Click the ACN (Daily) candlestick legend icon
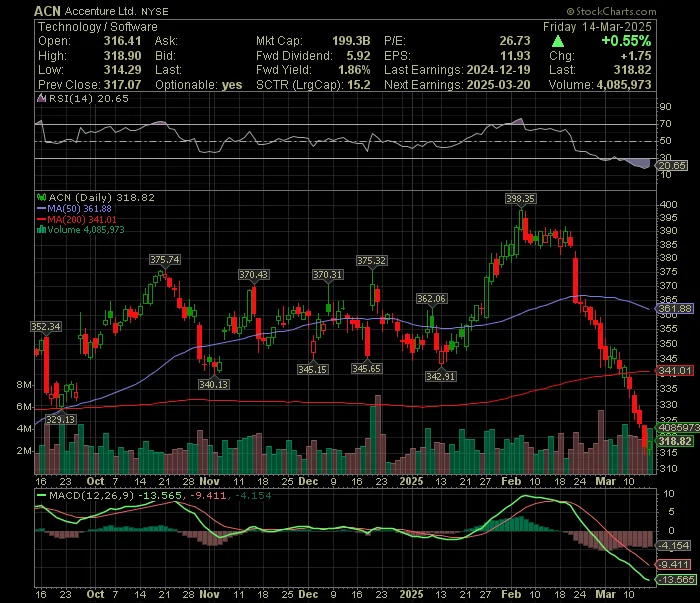The image size is (700, 603). coord(42,197)
